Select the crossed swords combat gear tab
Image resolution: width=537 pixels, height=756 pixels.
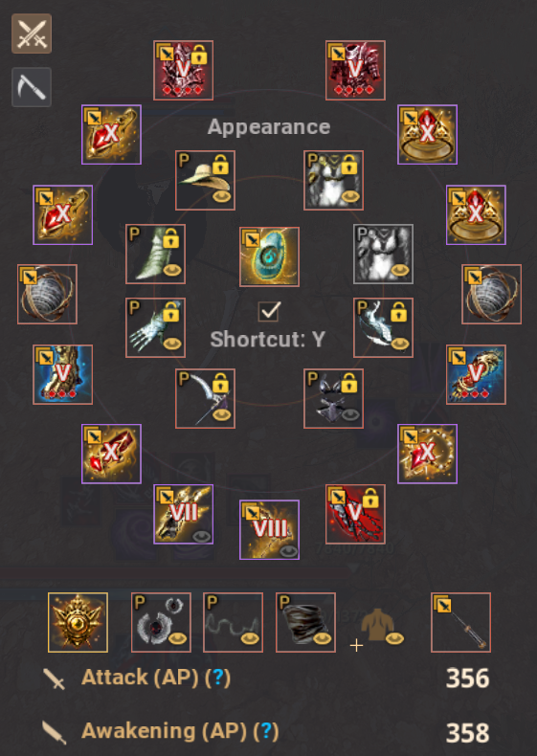pyautogui.click(x=32, y=33)
